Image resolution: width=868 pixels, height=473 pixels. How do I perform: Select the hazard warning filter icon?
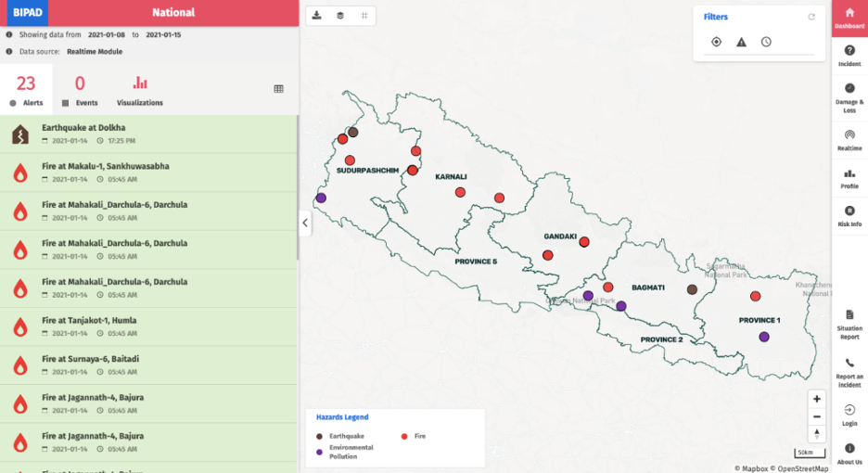pos(741,42)
